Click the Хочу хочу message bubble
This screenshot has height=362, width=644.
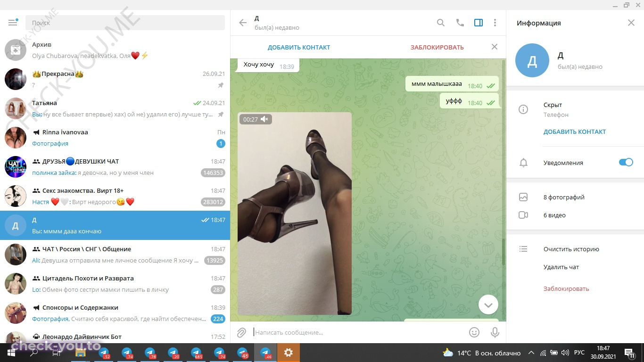(x=267, y=65)
